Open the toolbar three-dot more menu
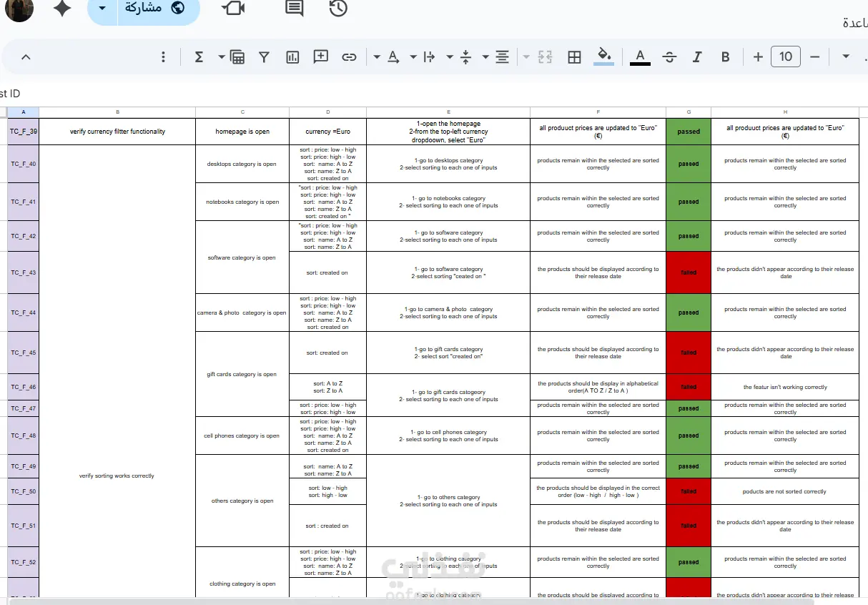This screenshot has height=605, width=868. (164, 57)
